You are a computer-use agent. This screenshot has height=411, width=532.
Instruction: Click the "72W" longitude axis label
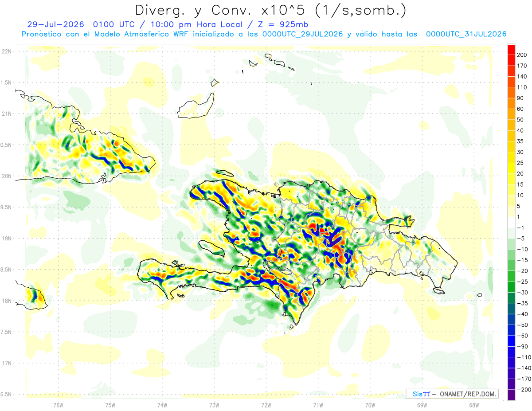(266, 405)
